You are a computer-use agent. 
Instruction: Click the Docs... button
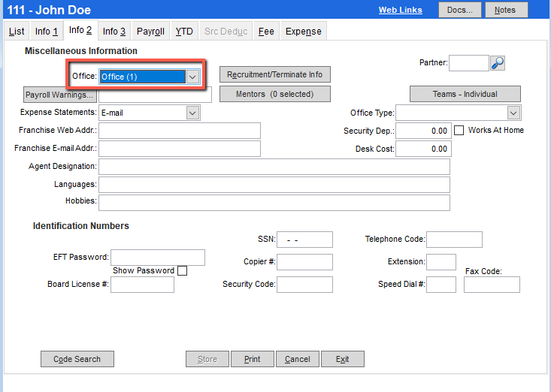tap(459, 10)
